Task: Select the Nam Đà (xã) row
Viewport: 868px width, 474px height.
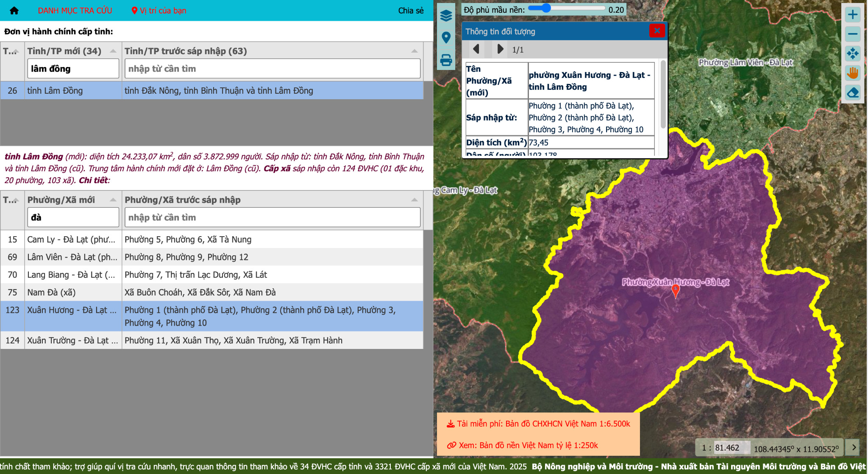Action: click(x=212, y=292)
